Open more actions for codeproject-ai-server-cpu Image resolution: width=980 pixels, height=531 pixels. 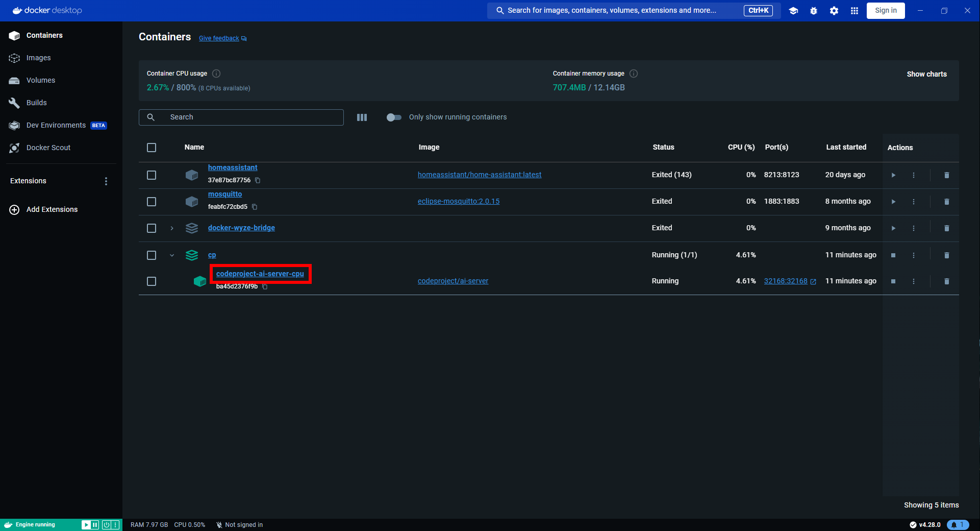pyautogui.click(x=914, y=281)
